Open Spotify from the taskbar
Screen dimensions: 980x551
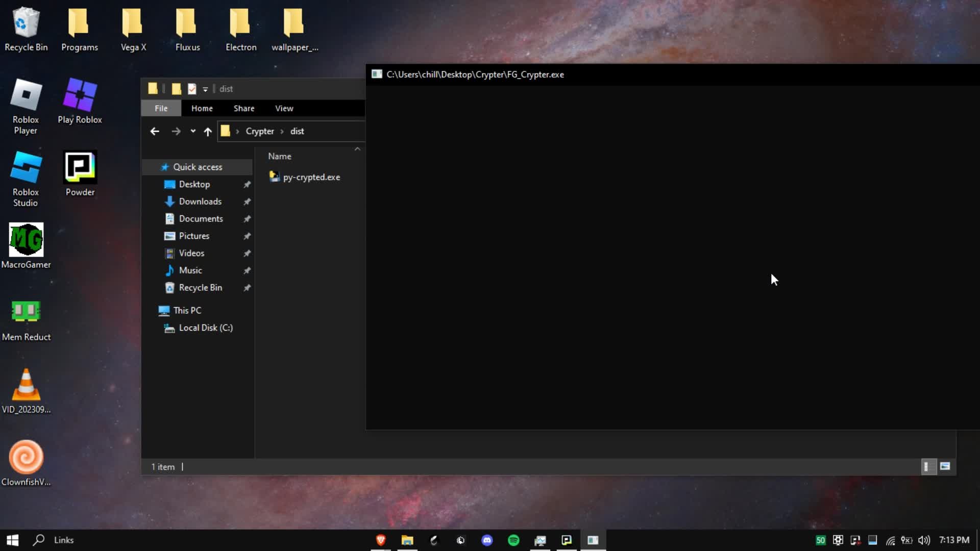(513, 540)
